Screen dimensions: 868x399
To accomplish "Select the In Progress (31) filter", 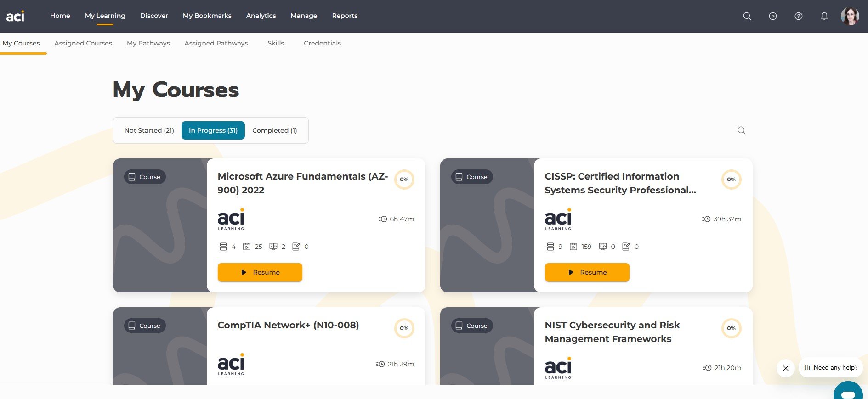I will [x=213, y=130].
